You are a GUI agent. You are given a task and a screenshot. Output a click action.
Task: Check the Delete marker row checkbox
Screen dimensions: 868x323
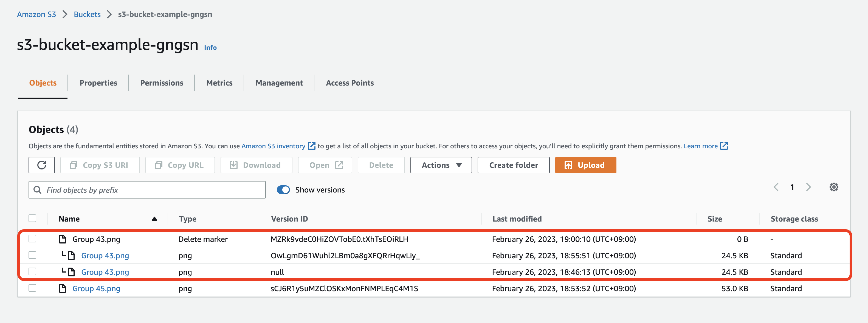[32, 239]
